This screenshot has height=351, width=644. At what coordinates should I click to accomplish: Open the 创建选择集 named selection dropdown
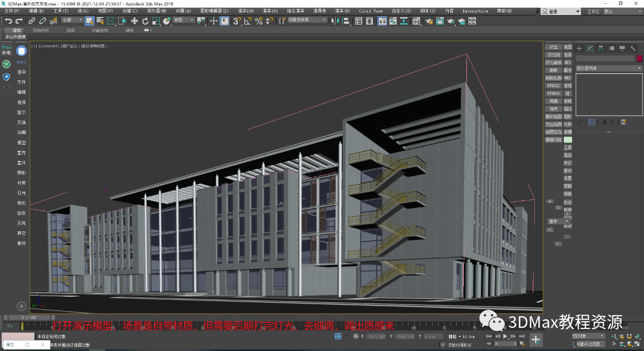[307, 20]
